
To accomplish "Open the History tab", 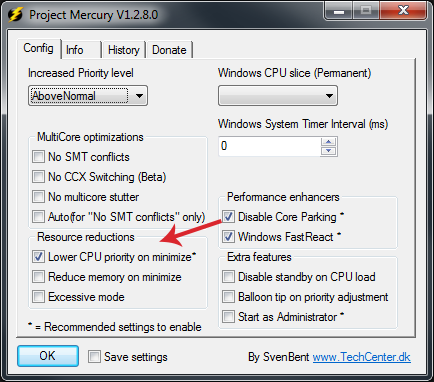I will [x=124, y=50].
